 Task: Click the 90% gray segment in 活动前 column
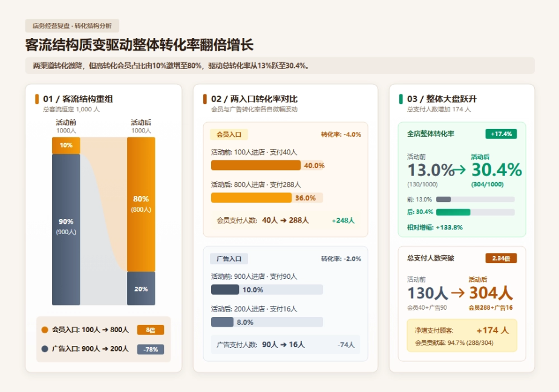pos(66,229)
